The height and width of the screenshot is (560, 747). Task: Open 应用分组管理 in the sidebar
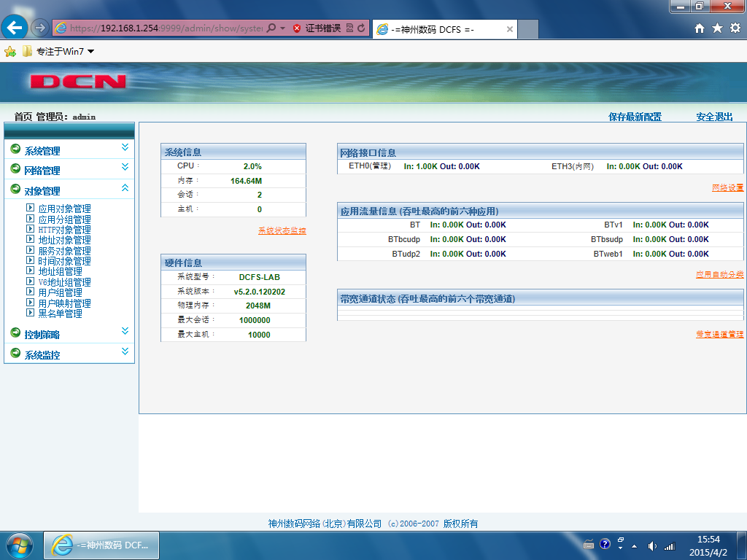coord(64,219)
